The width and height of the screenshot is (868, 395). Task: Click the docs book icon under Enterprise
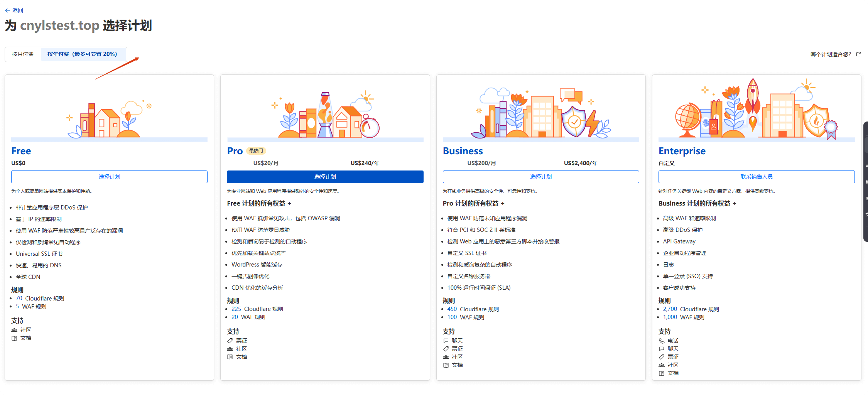pyautogui.click(x=662, y=373)
